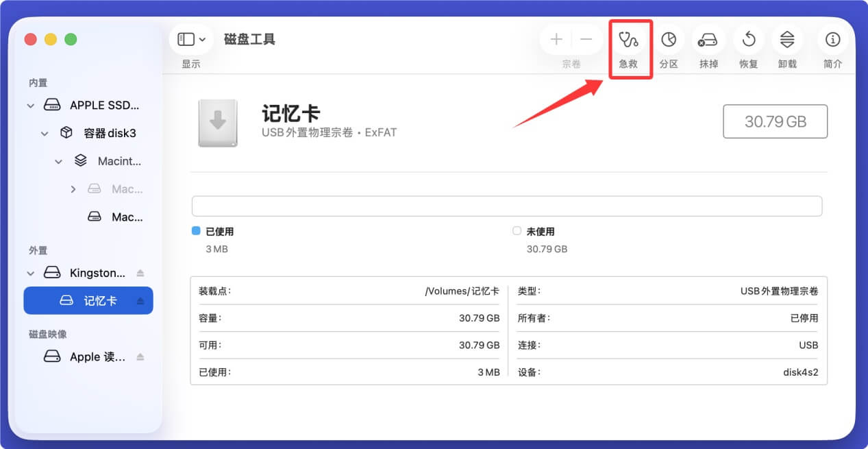Click the 恢复 (Restore) toolbar icon
868x449 pixels.
(748, 39)
